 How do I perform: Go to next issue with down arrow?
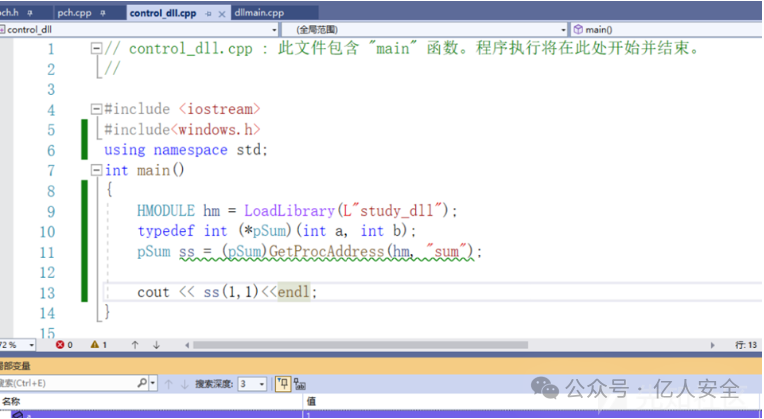156,345
